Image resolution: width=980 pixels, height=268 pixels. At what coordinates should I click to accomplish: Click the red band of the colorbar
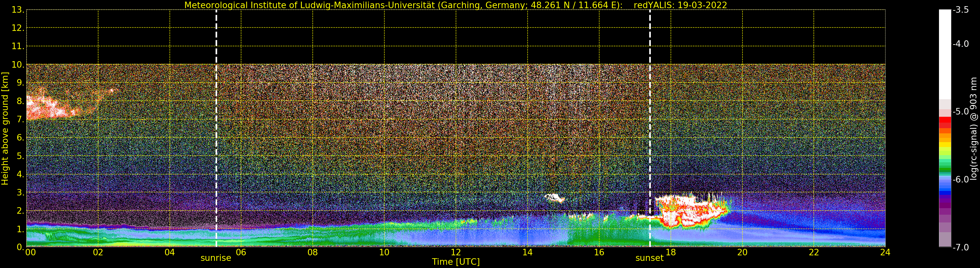click(945, 122)
